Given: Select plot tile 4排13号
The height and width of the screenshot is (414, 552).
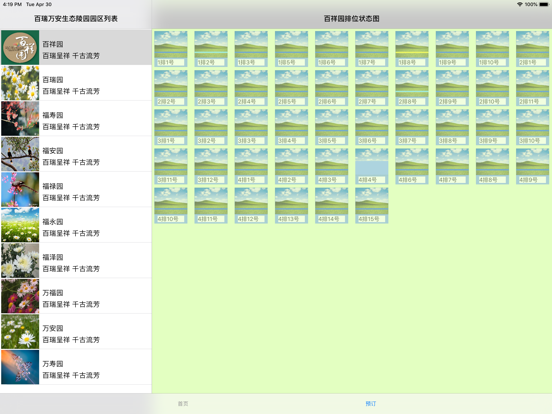Looking at the screenshot, I should (291, 205).
